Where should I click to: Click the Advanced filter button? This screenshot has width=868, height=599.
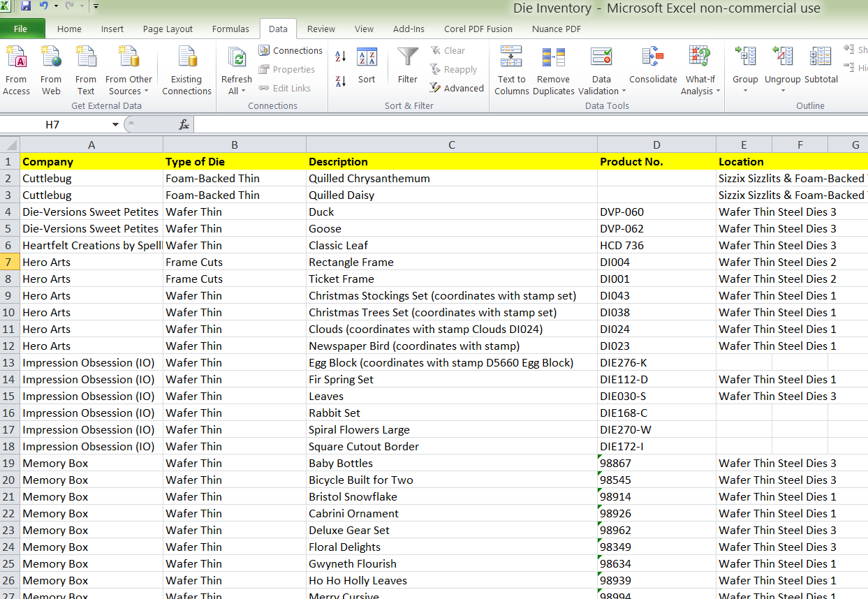[x=457, y=88]
